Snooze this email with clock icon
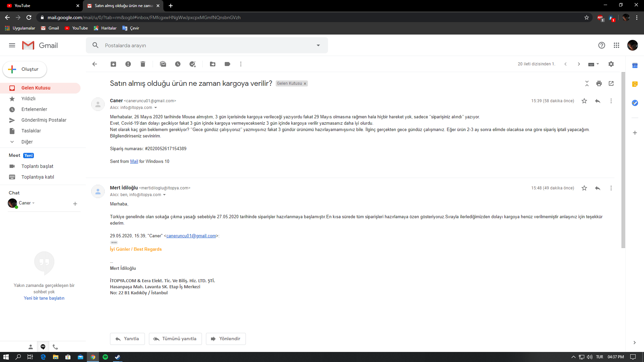This screenshot has width=644, height=362. pyautogui.click(x=178, y=64)
